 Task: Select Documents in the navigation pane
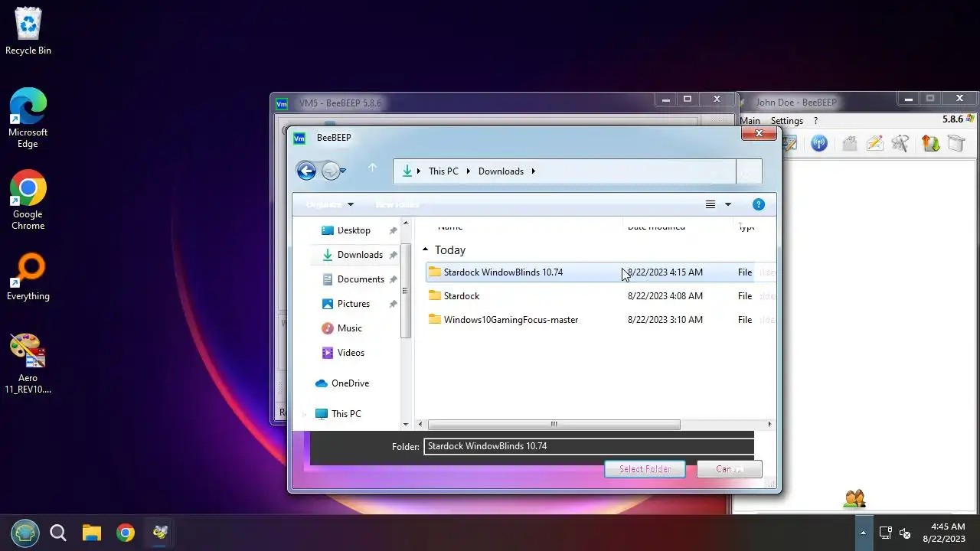pyautogui.click(x=361, y=279)
